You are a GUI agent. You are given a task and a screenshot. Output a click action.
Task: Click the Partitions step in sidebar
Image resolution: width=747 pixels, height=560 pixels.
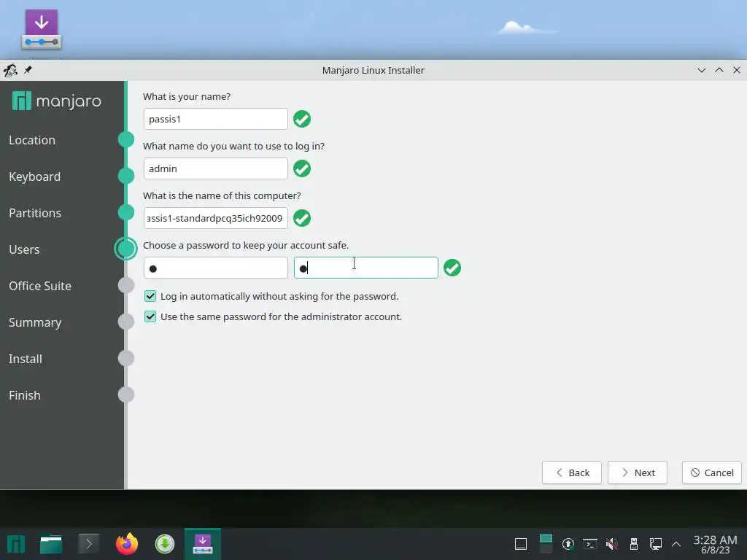point(35,213)
